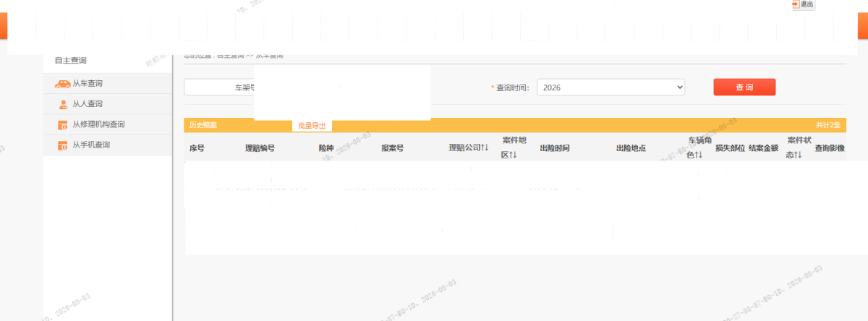Click the orange 退出 exit icon
The width and height of the screenshot is (868, 321).
click(x=796, y=4)
